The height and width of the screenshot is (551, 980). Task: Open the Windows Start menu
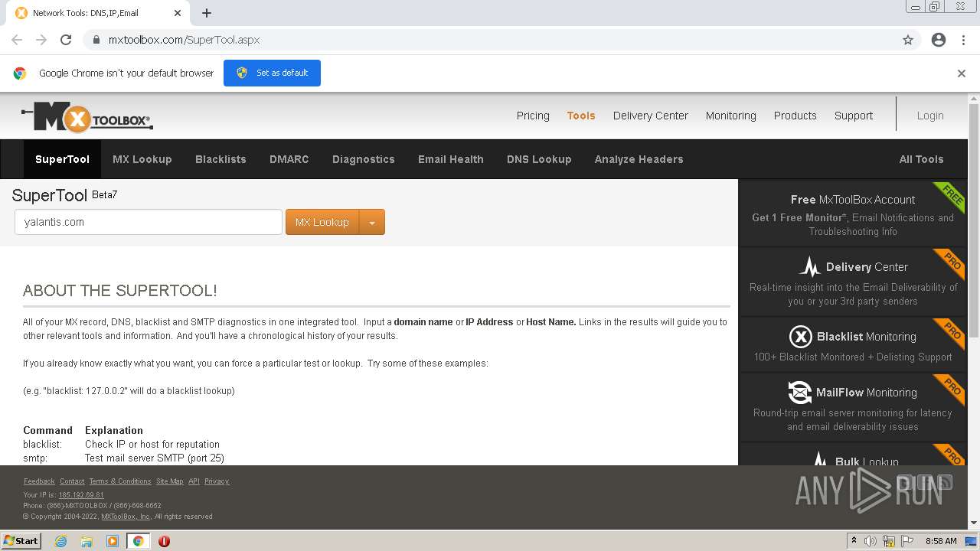(21, 540)
